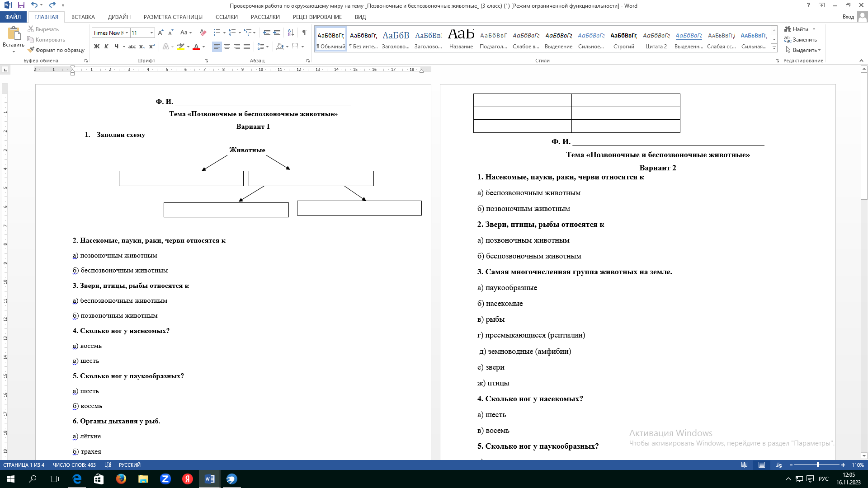The width and height of the screenshot is (868, 488).
Task: Clear all formatting with the eraser icon
Action: click(x=203, y=33)
